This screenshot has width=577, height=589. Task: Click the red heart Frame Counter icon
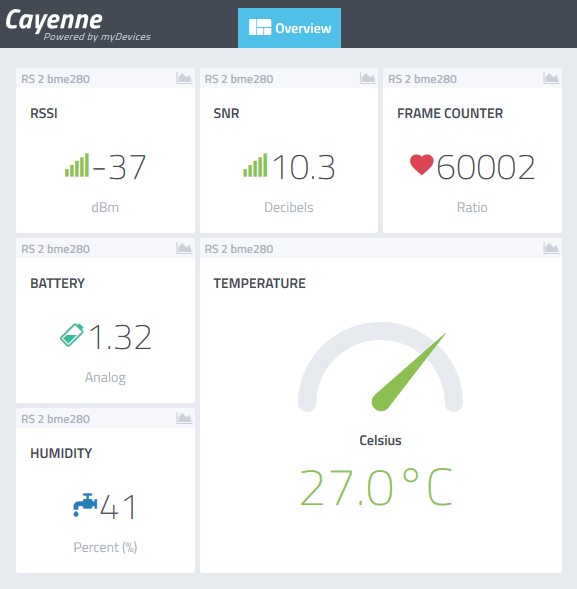(x=421, y=164)
